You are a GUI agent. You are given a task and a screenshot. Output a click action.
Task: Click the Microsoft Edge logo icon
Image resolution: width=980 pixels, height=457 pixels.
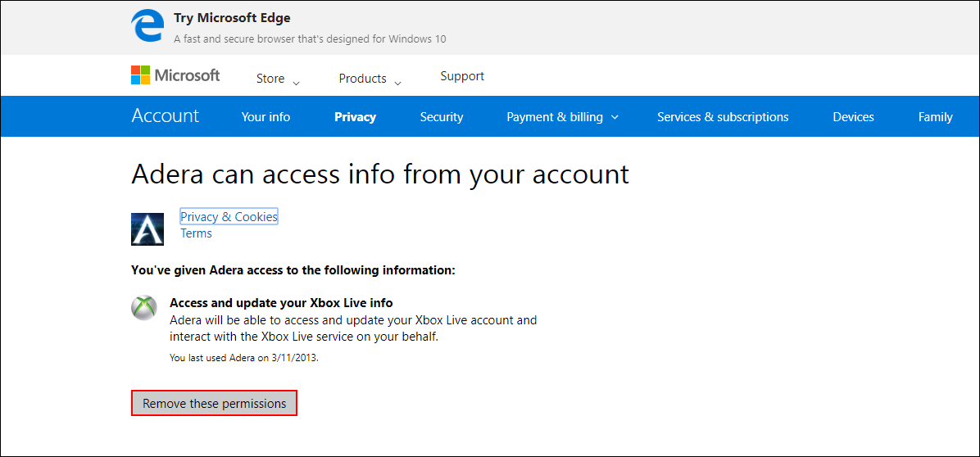pos(147,27)
